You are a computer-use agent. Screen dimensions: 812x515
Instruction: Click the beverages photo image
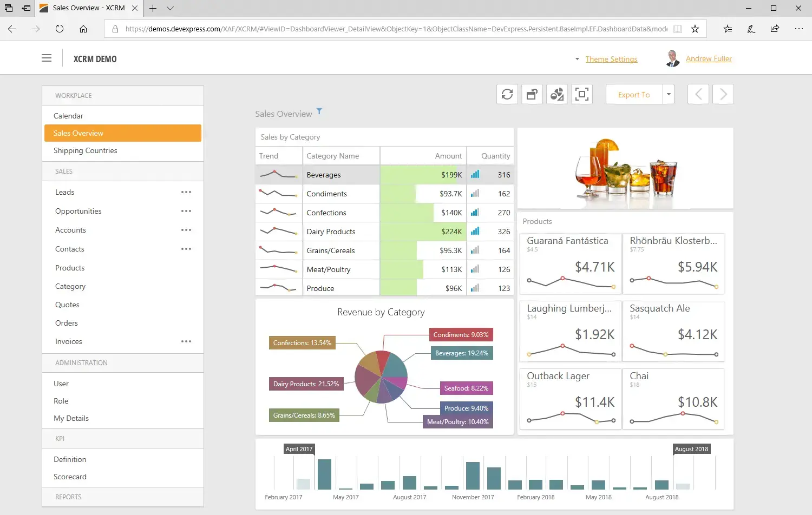coord(625,169)
